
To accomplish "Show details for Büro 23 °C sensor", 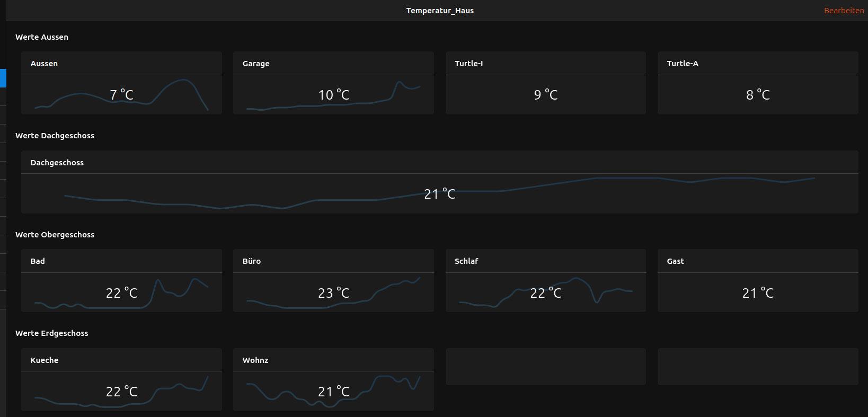I will (x=333, y=293).
